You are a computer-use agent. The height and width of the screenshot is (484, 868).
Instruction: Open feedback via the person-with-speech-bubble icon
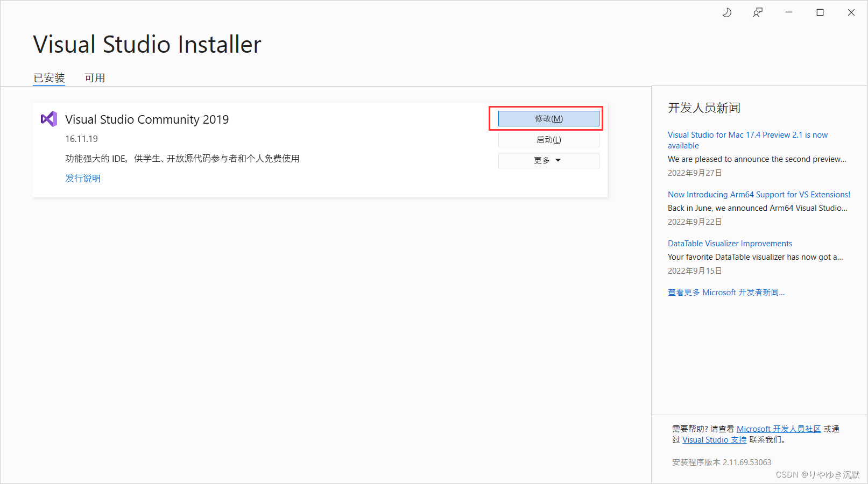point(757,12)
